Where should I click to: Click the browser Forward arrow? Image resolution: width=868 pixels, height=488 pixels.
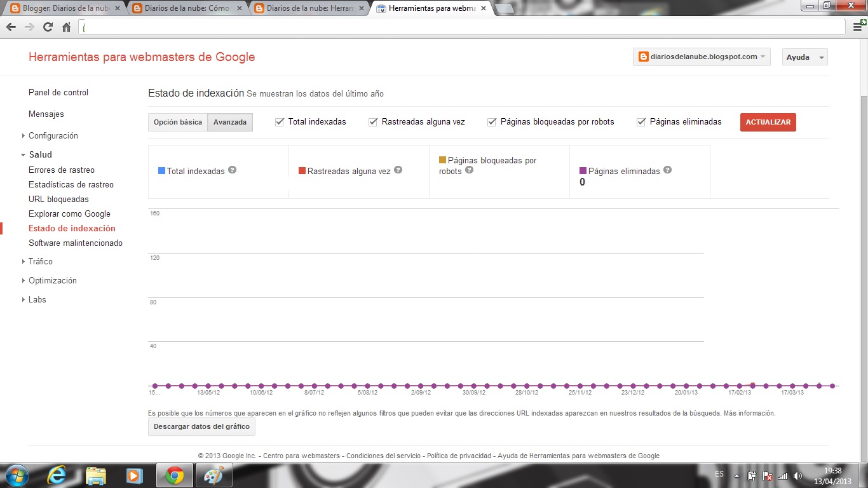click(x=29, y=27)
